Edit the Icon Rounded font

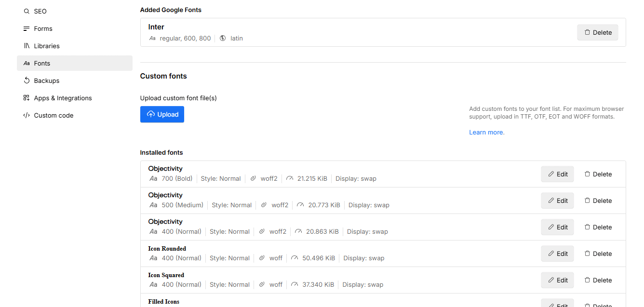click(557, 254)
